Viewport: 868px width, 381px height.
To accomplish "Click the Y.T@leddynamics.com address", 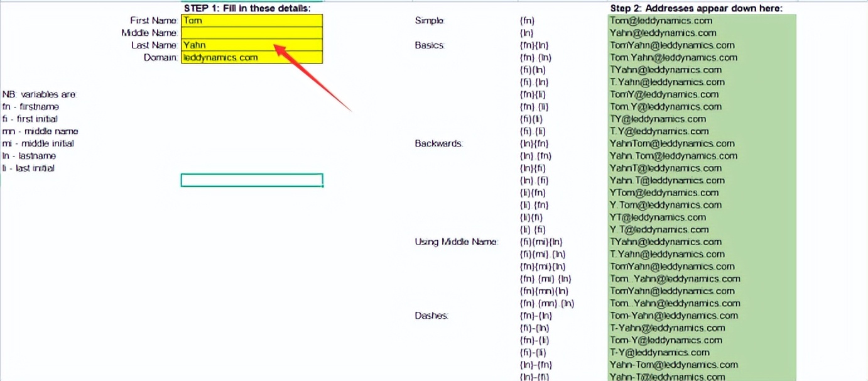I will point(659,229).
